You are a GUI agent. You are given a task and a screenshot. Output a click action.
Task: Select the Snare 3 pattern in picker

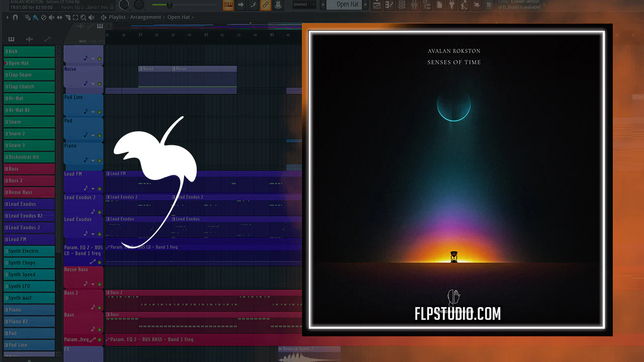pyautogui.click(x=29, y=145)
